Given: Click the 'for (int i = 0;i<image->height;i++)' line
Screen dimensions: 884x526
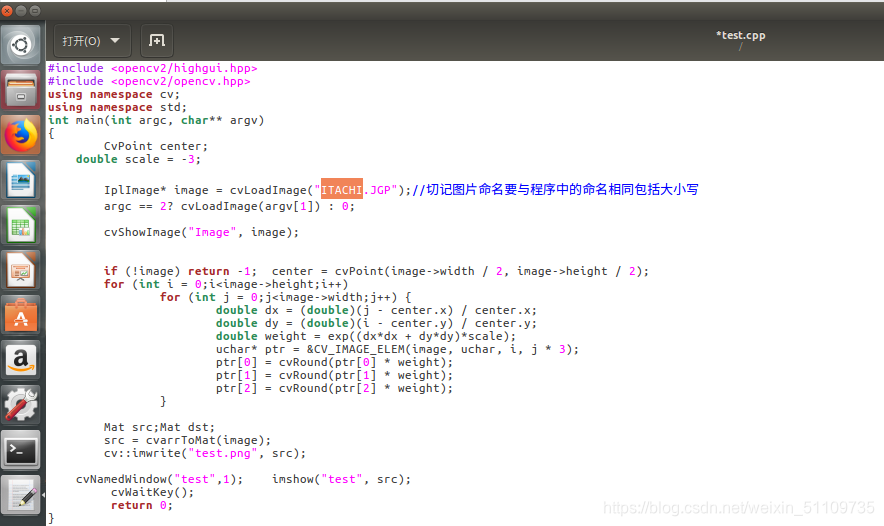Looking at the screenshot, I should [226, 284].
